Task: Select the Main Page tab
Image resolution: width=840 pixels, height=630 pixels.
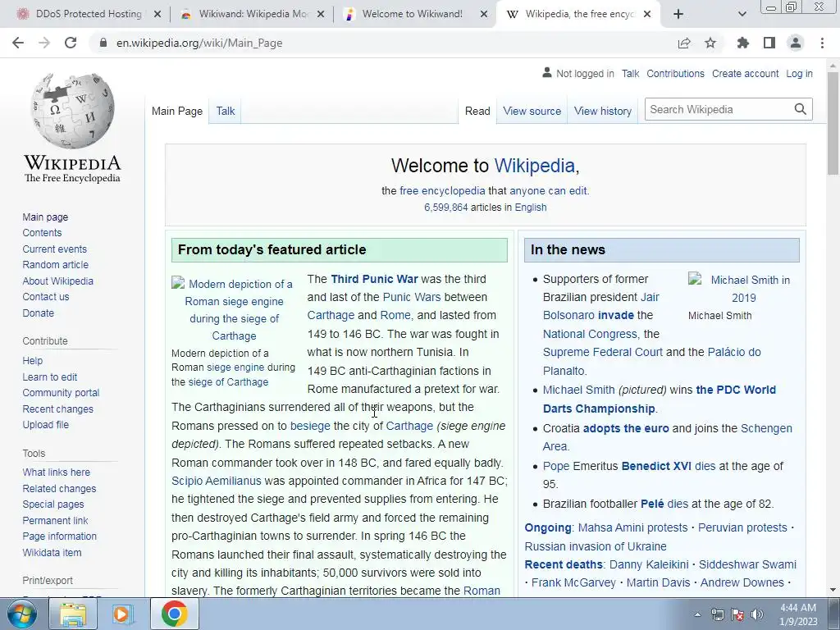Action: pyautogui.click(x=177, y=111)
